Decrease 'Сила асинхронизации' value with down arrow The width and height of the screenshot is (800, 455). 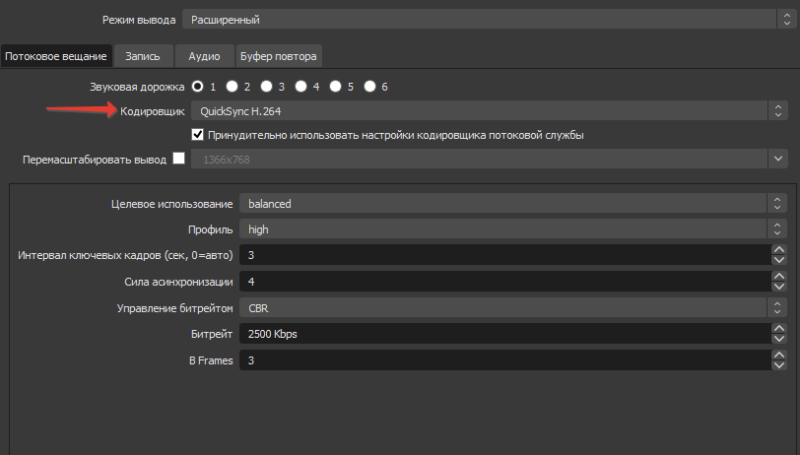[x=779, y=287]
